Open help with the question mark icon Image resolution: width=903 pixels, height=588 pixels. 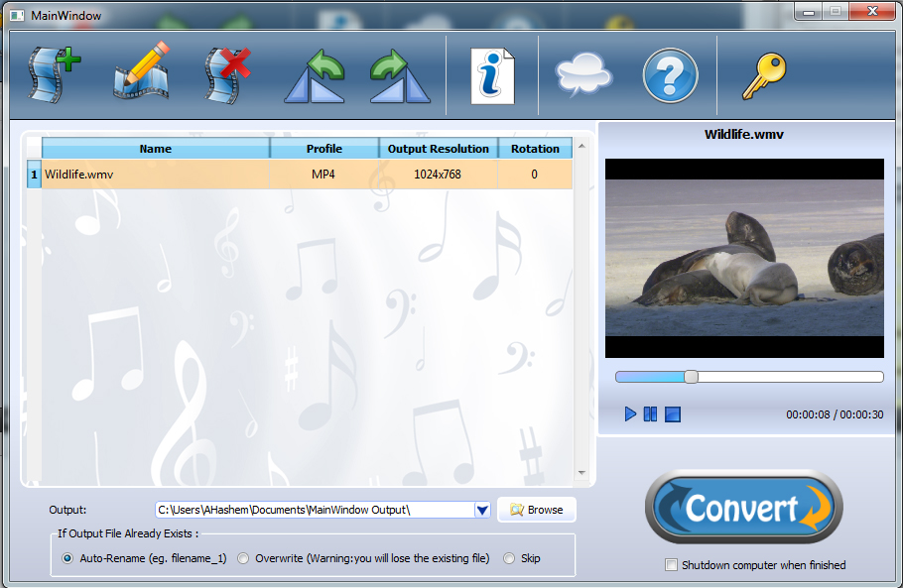coord(671,75)
